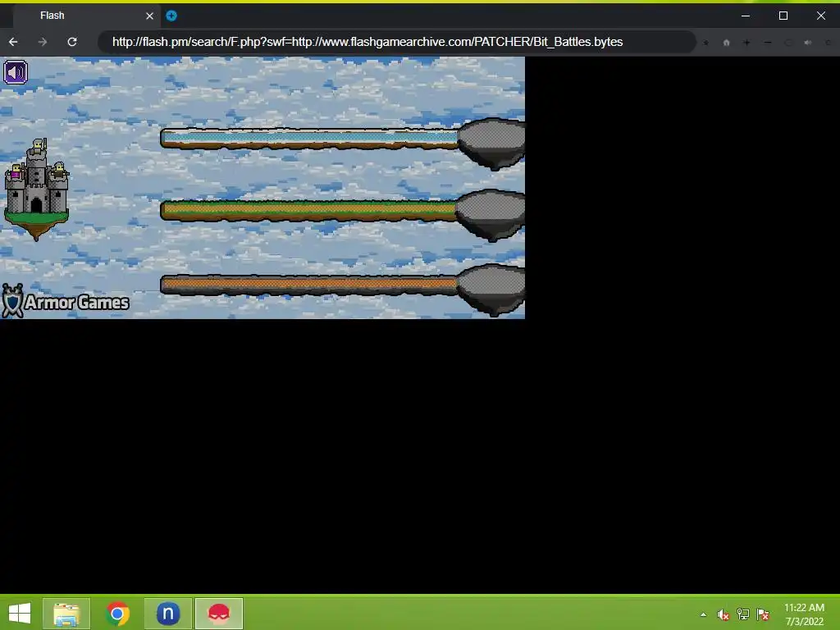
Task: Click the circle icon in browser toolbar
Action: click(787, 43)
